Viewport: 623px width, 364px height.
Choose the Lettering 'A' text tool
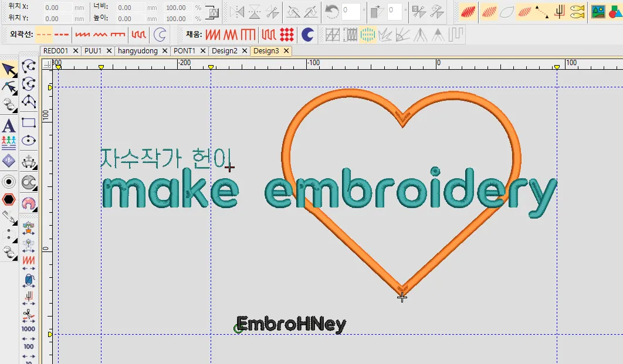click(x=9, y=125)
